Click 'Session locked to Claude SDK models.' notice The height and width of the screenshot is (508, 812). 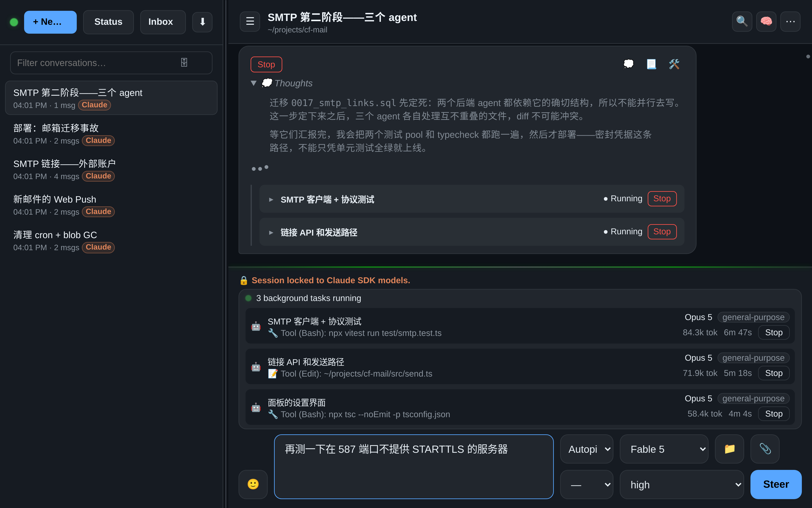(x=331, y=280)
